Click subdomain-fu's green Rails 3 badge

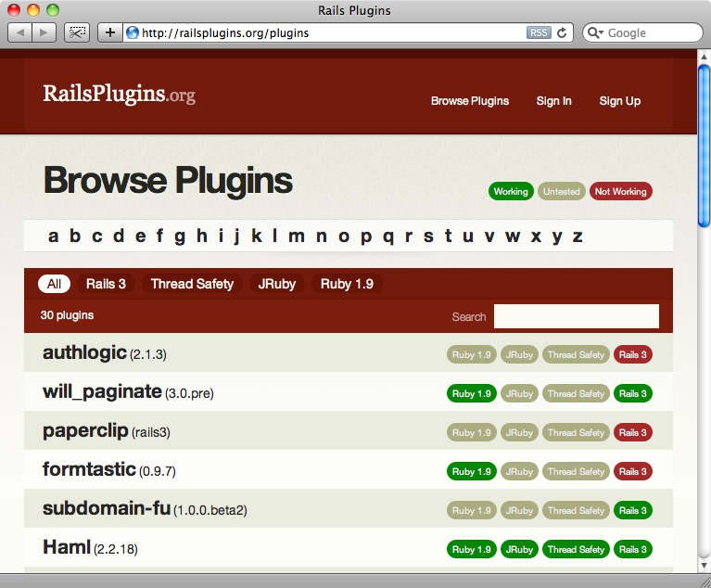(633, 511)
